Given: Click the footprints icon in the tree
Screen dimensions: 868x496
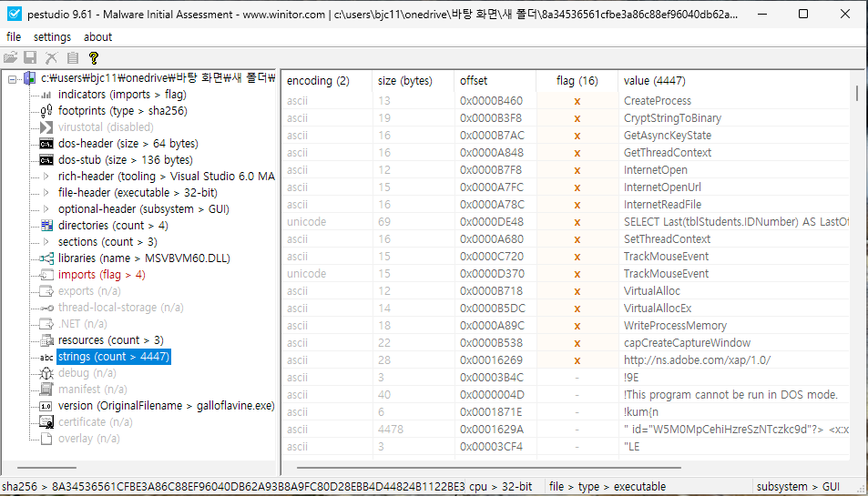Looking at the screenshot, I should (46, 111).
